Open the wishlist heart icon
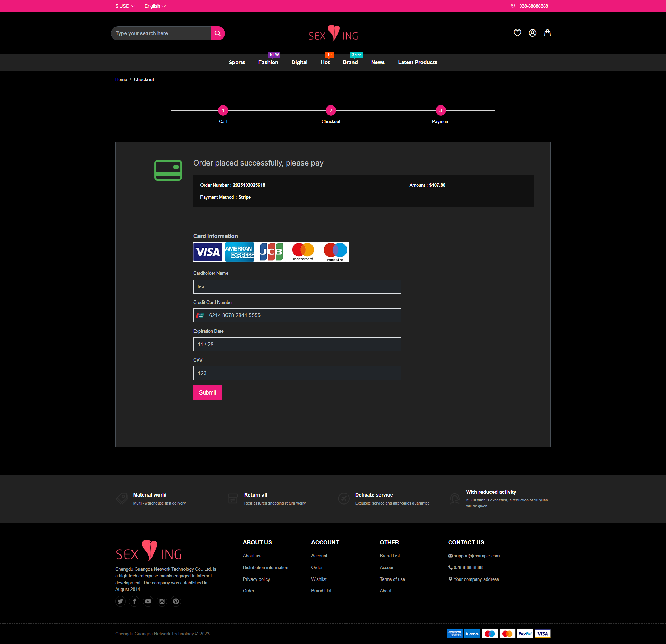The image size is (666, 644). pos(517,33)
